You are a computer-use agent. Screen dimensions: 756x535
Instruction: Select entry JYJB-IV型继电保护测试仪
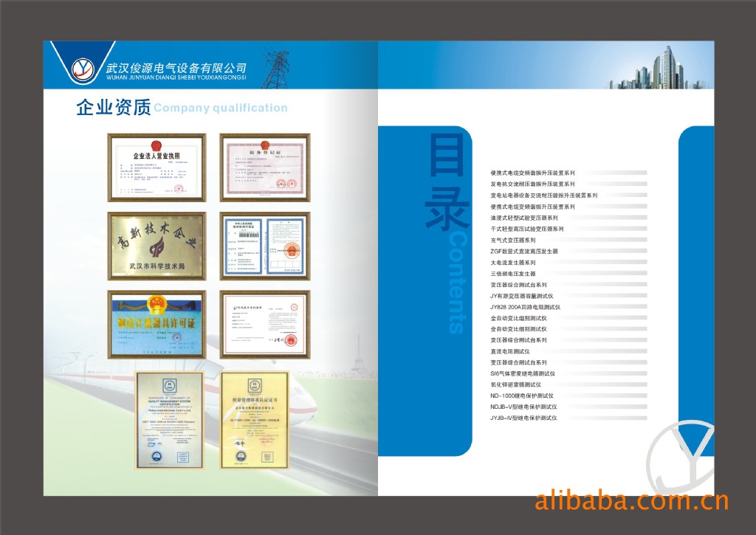pyautogui.click(x=523, y=418)
